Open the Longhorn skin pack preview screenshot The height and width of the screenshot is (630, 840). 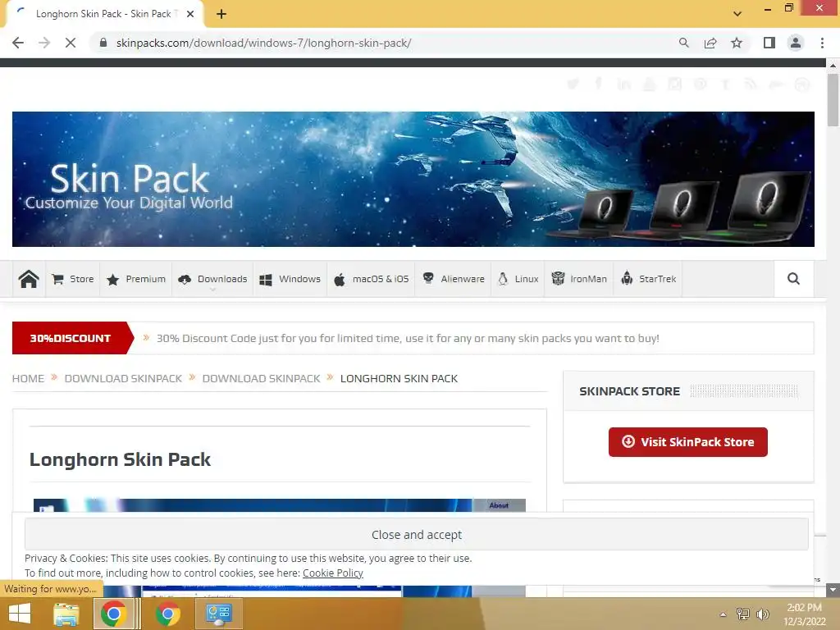(x=279, y=505)
